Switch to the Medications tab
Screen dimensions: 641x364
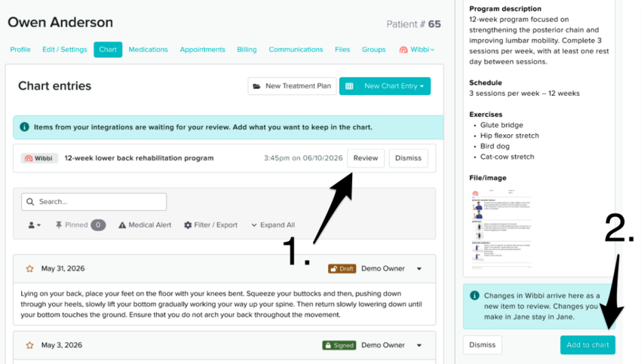click(148, 50)
